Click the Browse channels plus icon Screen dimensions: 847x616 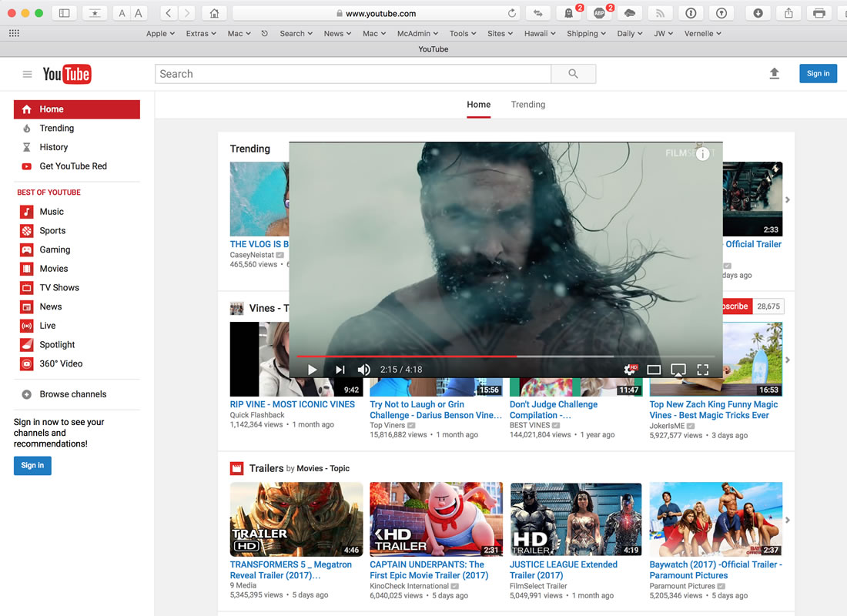[x=26, y=394]
